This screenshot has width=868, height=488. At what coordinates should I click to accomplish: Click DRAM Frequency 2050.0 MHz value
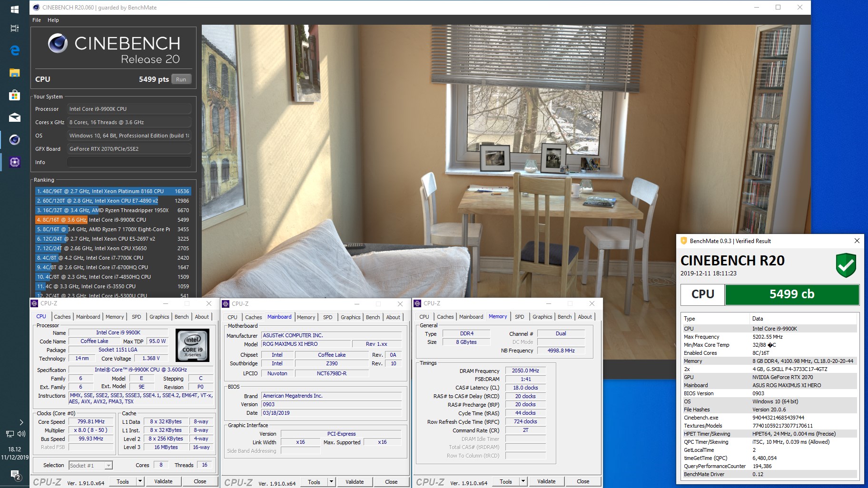point(525,371)
